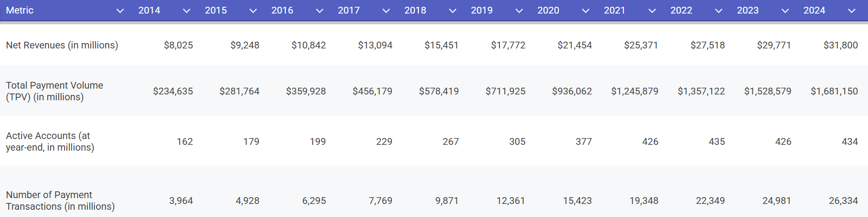Click the $1,681,150 TPV cell
Image resolution: width=868 pixels, height=217 pixels.
[x=834, y=91]
